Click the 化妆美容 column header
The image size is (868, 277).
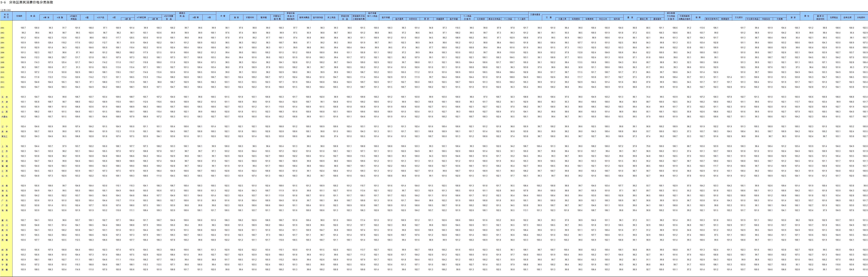coord(481,19)
